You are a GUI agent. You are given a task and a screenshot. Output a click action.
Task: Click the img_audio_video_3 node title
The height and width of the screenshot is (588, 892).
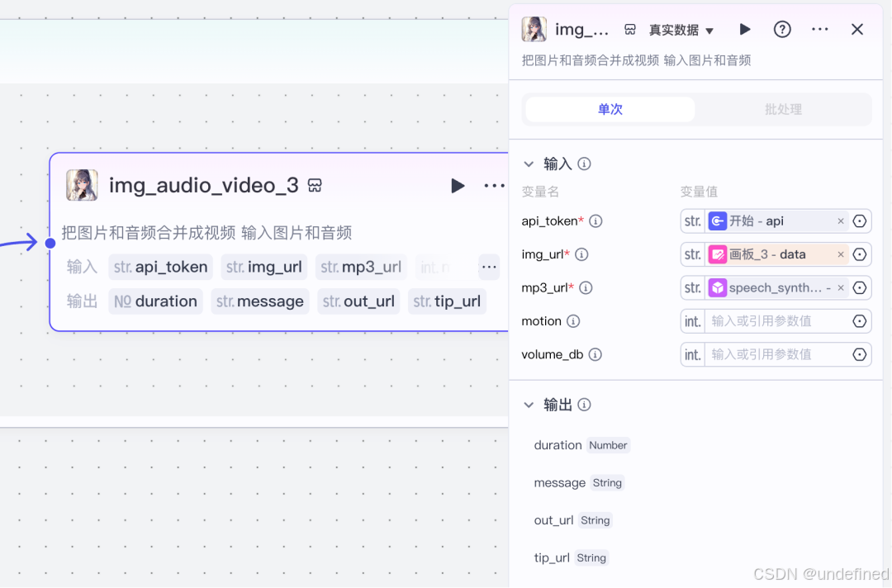tap(204, 185)
